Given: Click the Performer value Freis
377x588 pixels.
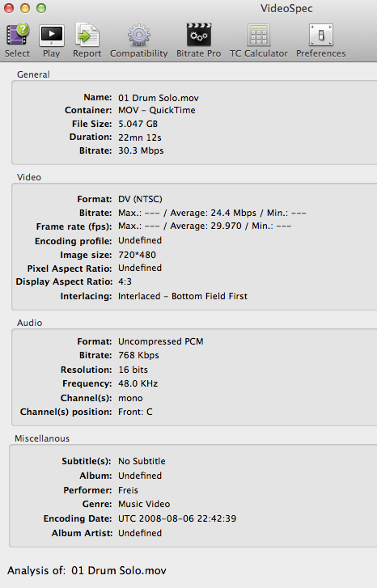Looking at the screenshot, I should point(129,490).
